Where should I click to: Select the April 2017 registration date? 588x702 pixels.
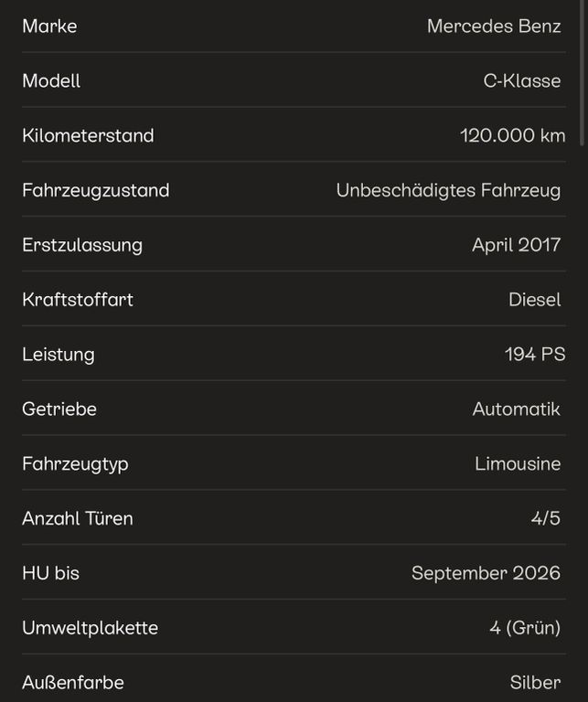[x=516, y=245]
